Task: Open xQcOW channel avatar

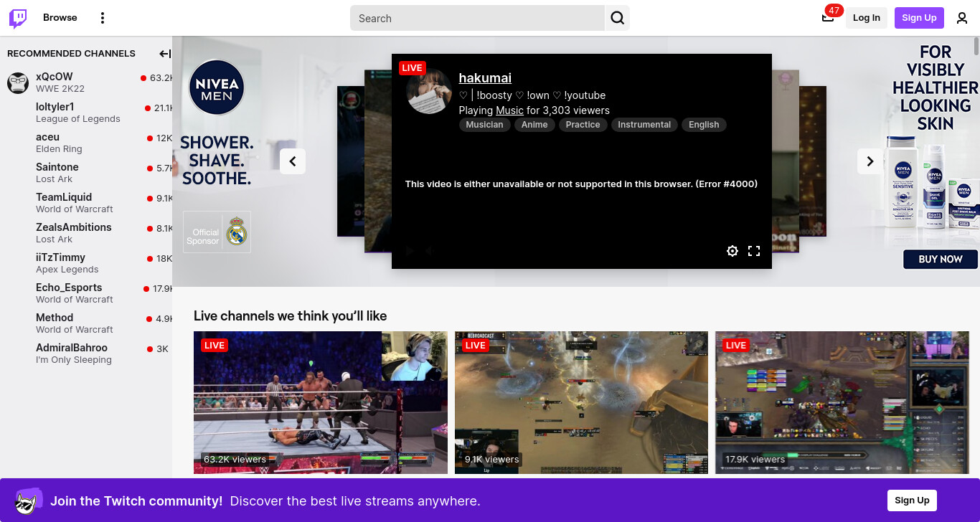Action: [18, 82]
